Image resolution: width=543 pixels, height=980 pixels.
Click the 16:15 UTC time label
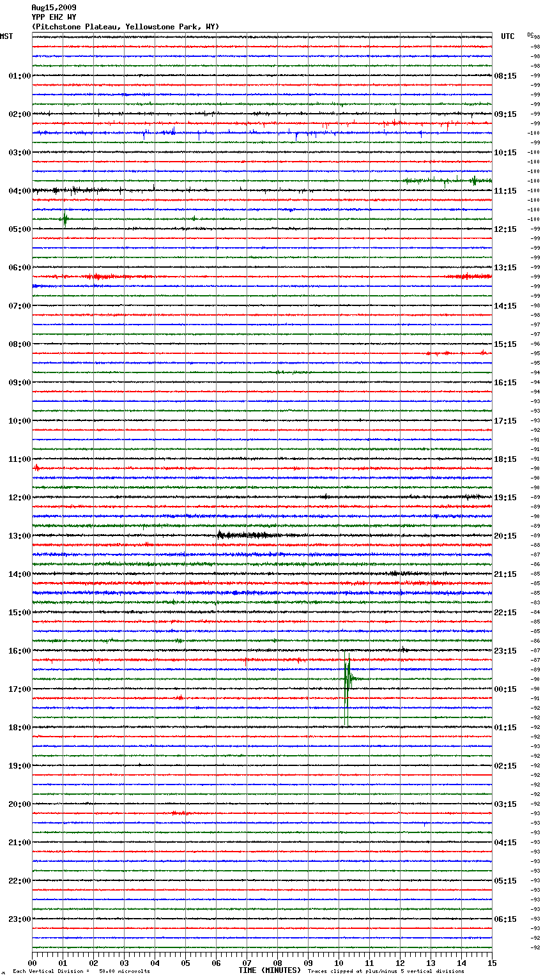(505, 383)
